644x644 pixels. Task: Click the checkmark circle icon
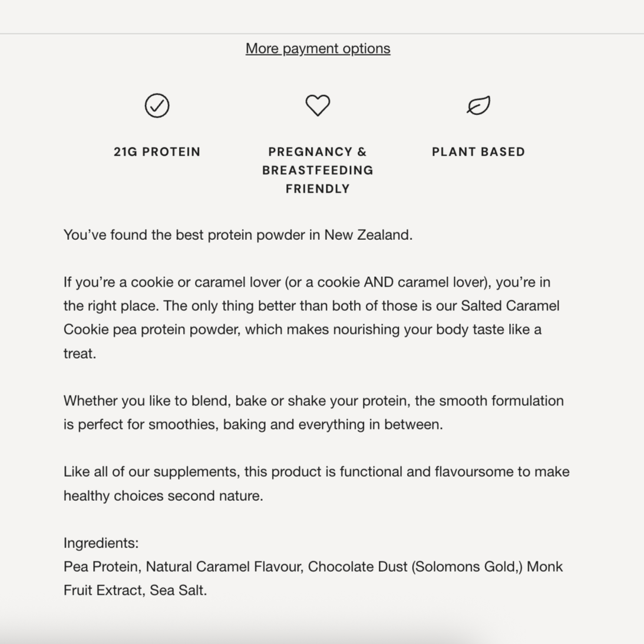tap(157, 105)
